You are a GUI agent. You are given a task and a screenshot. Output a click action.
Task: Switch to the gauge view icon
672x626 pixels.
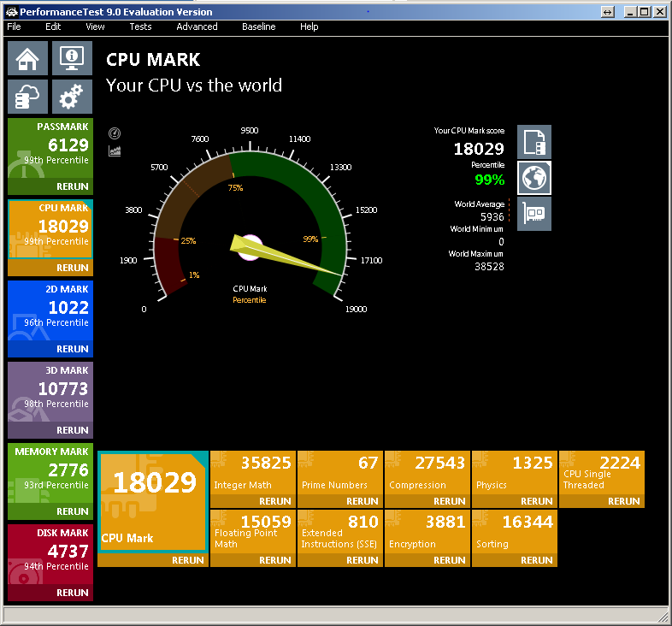tap(115, 133)
